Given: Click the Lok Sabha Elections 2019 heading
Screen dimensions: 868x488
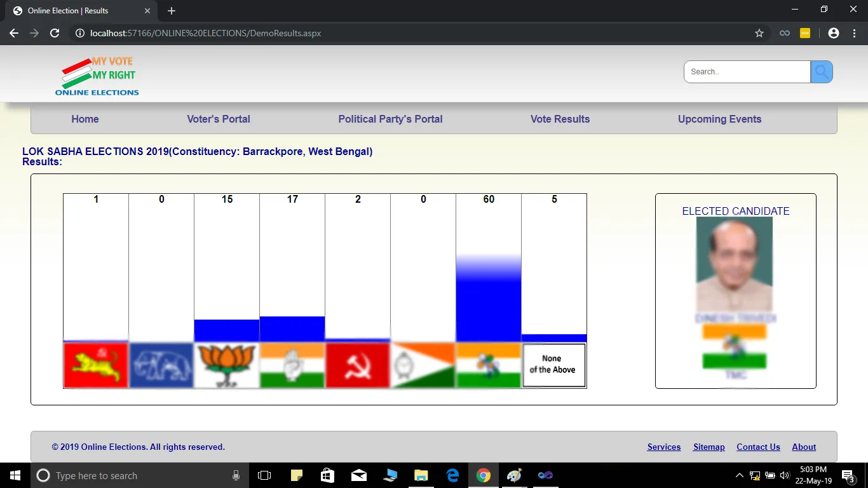Looking at the screenshot, I should 197,152.
